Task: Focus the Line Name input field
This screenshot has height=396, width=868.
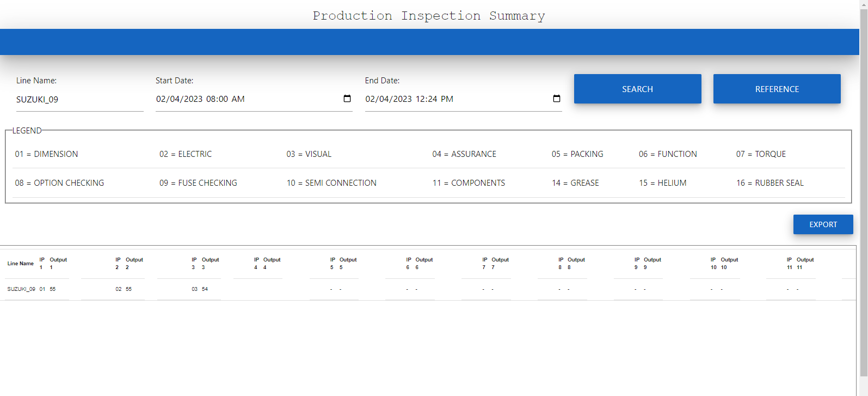Action: [79, 100]
